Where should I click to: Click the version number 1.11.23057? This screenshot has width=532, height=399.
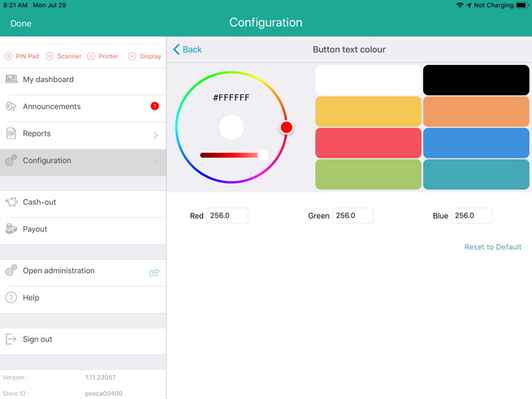100,377
